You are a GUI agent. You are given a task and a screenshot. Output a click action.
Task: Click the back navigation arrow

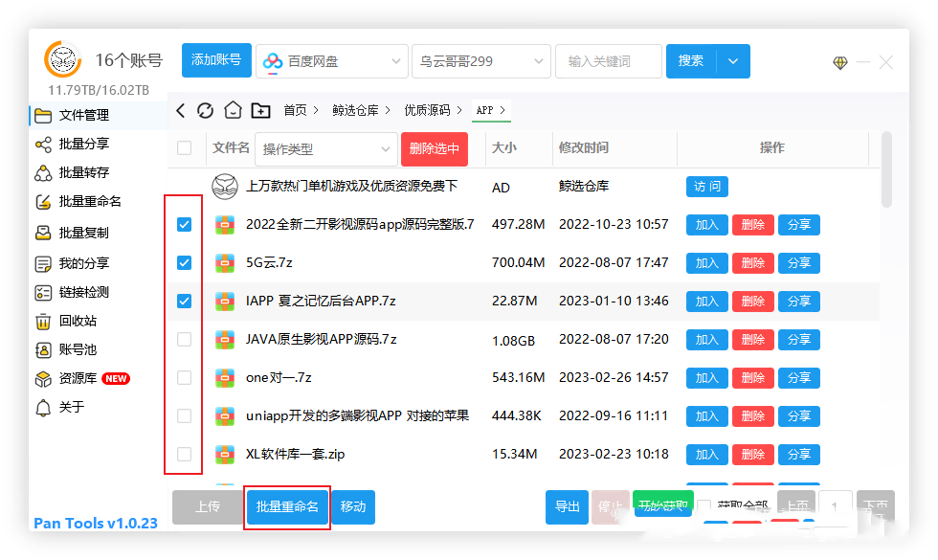(x=180, y=110)
